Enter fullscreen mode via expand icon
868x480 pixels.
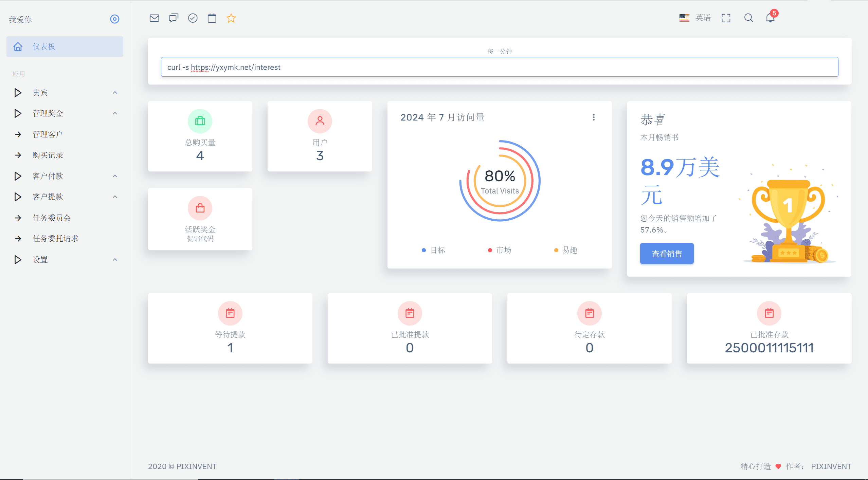click(726, 18)
